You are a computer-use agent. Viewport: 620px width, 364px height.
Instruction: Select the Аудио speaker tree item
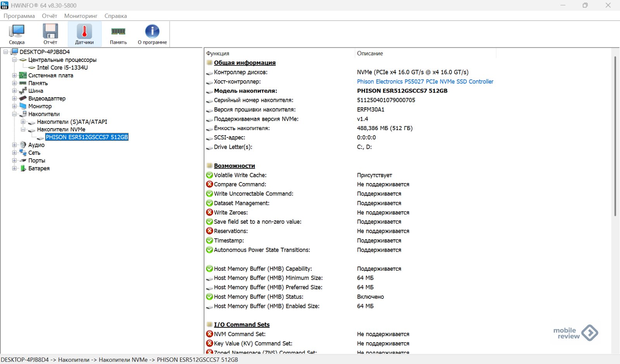point(36,145)
